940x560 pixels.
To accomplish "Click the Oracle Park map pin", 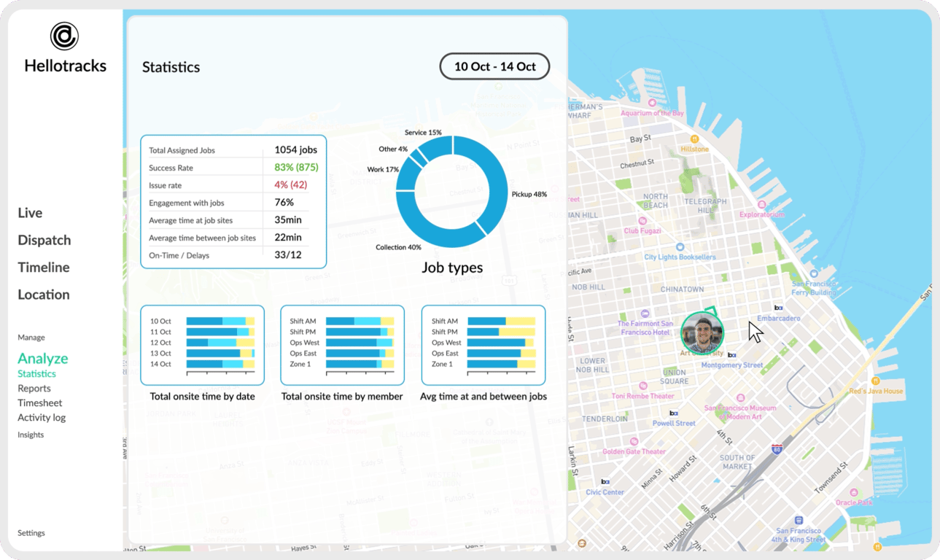I will tap(853, 492).
